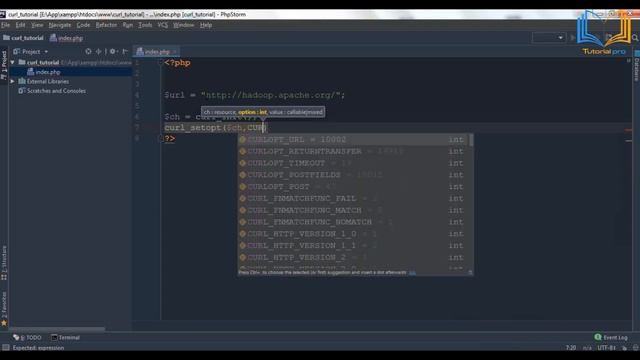
Task: Click the collapse all icon in Project panel
Action: pos(99,51)
